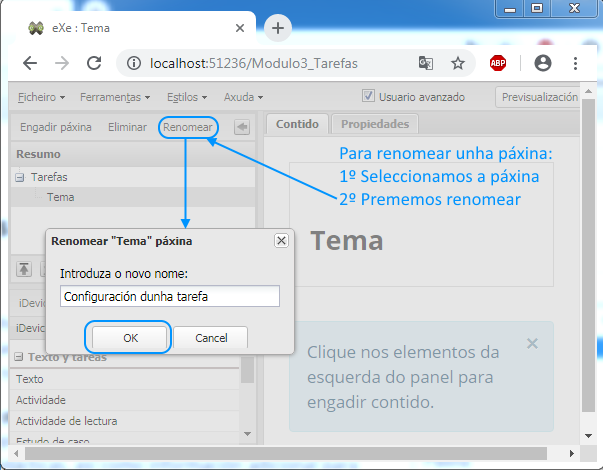Toggle the Usuario avanzado checkbox
Viewport: 603px width, 470px height.
(368, 96)
